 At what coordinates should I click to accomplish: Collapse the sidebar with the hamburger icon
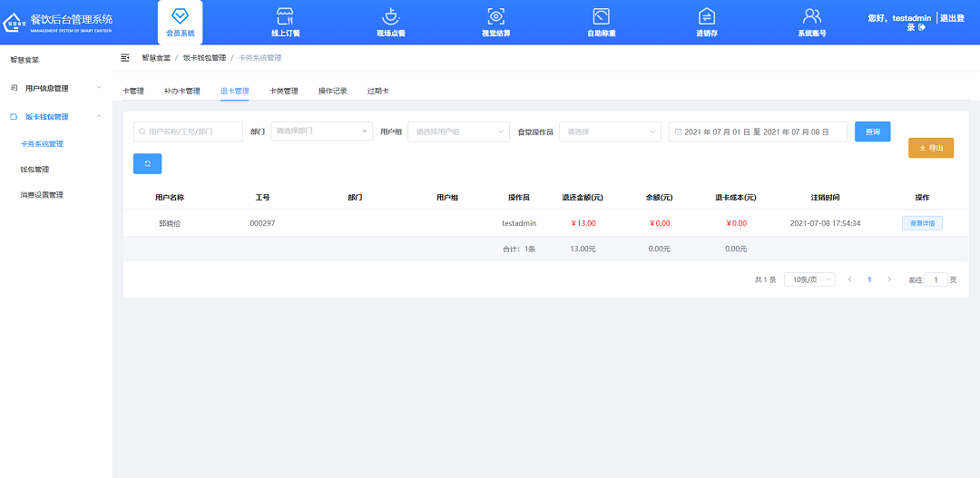pos(125,57)
